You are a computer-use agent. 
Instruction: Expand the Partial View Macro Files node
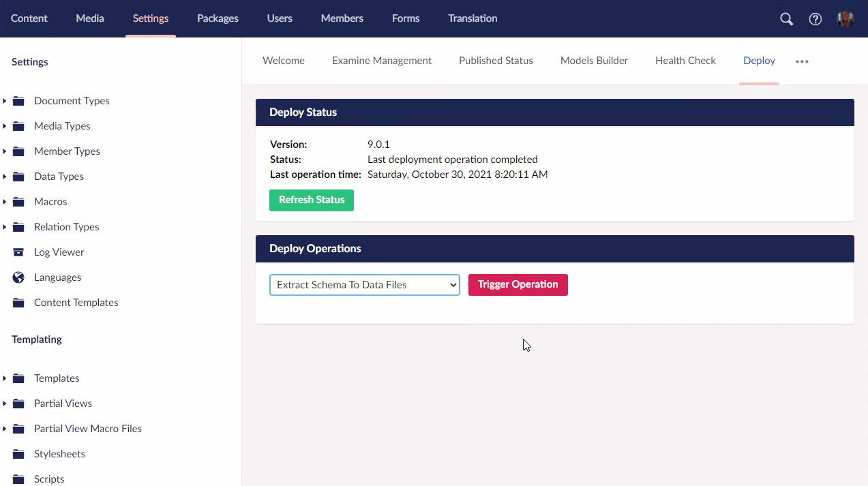[4, 429]
